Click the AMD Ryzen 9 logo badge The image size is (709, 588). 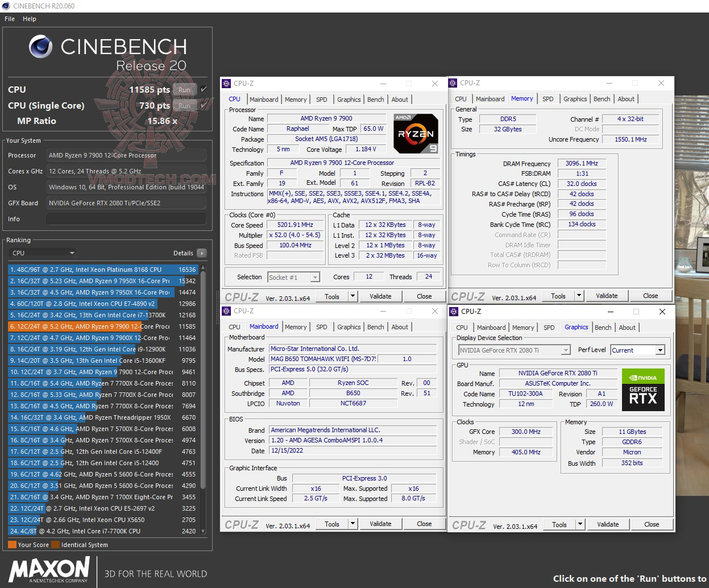416,134
